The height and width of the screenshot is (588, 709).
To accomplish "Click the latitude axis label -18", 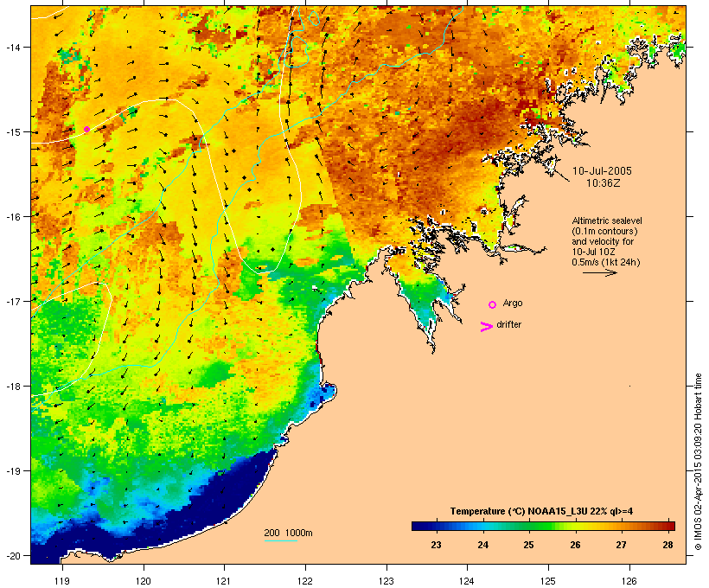I will coord(12,387).
